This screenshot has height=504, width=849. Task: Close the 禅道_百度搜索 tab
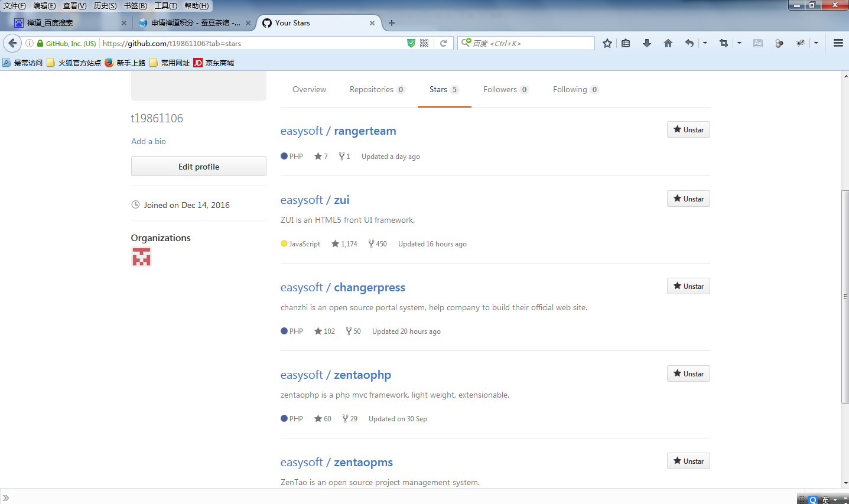[x=124, y=23]
